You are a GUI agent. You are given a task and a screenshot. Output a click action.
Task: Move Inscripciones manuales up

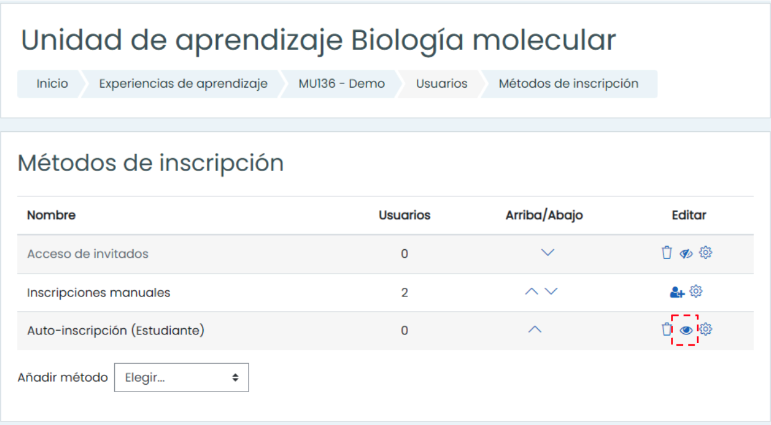[531, 292]
